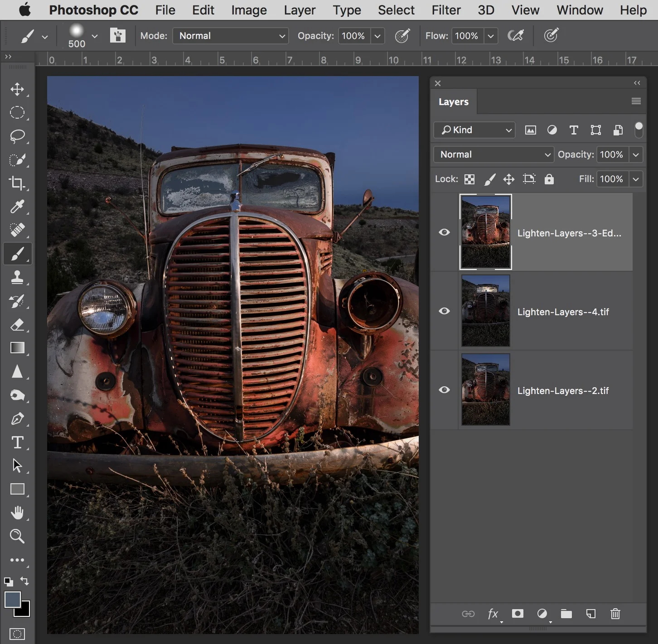658x644 pixels.
Task: Select the Zoom tool
Action: coord(17,536)
